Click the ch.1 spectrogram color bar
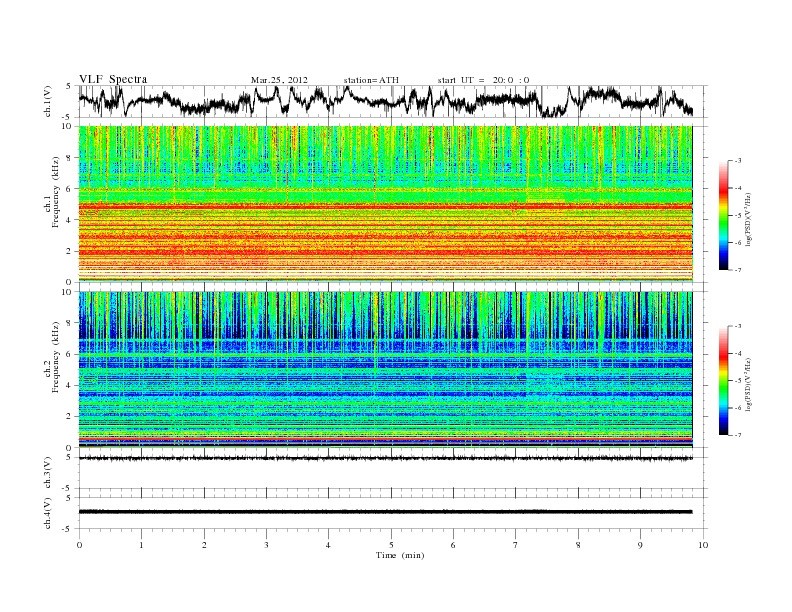This screenshot has width=792, height=612. (x=724, y=215)
